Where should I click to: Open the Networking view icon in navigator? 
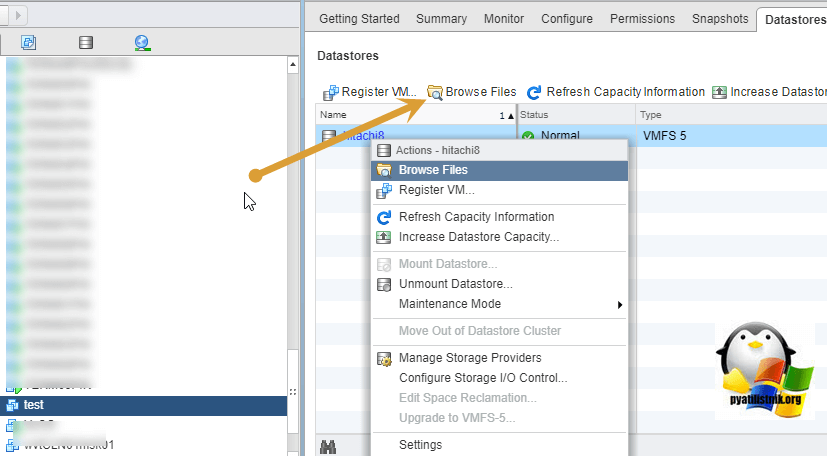(x=142, y=42)
